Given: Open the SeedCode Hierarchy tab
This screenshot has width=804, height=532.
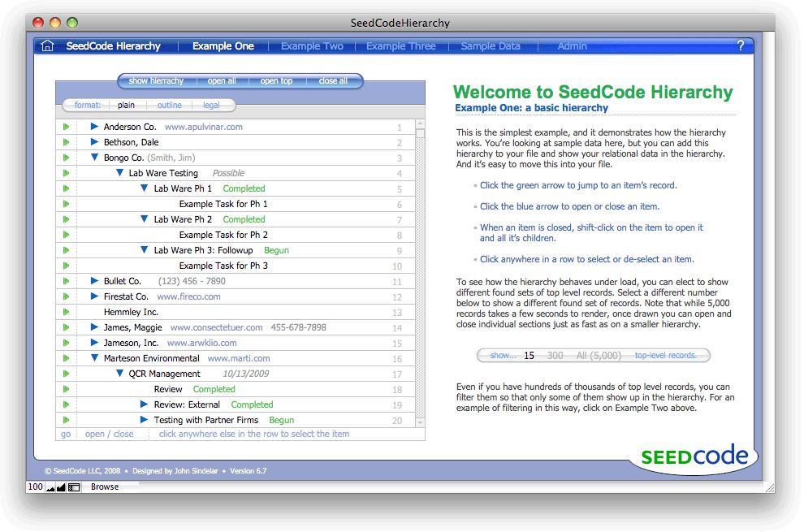Looking at the screenshot, I should [x=114, y=46].
